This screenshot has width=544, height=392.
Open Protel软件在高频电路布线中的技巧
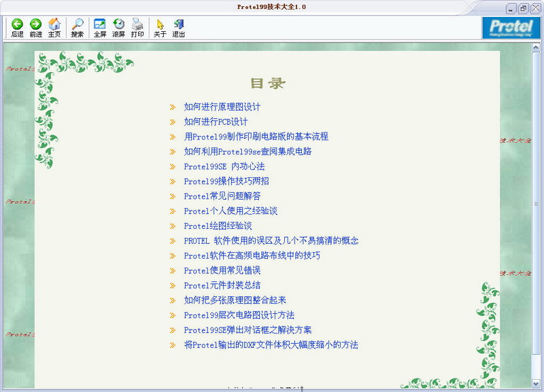click(x=252, y=256)
